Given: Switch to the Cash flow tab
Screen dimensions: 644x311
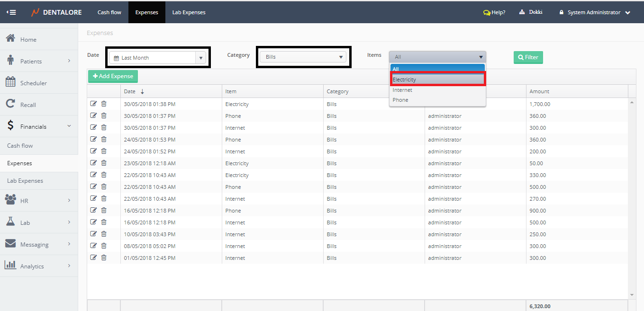Looking at the screenshot, I should pos(109,12).
